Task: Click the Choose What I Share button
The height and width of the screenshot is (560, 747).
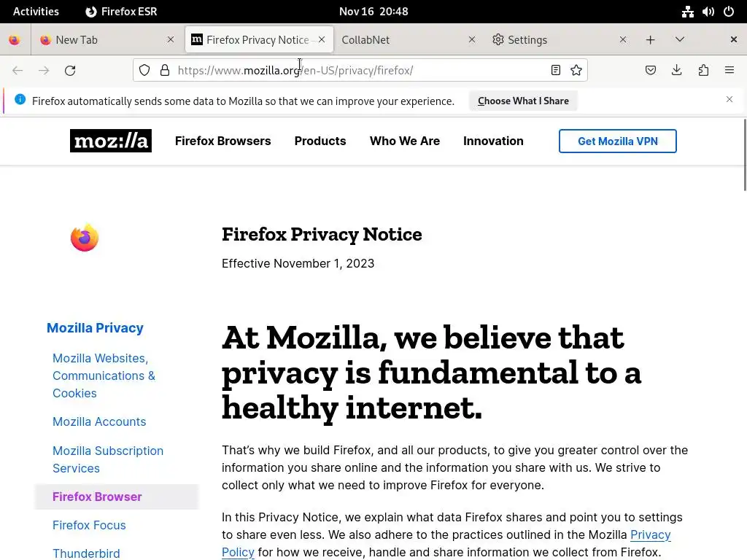Action: 523,101
